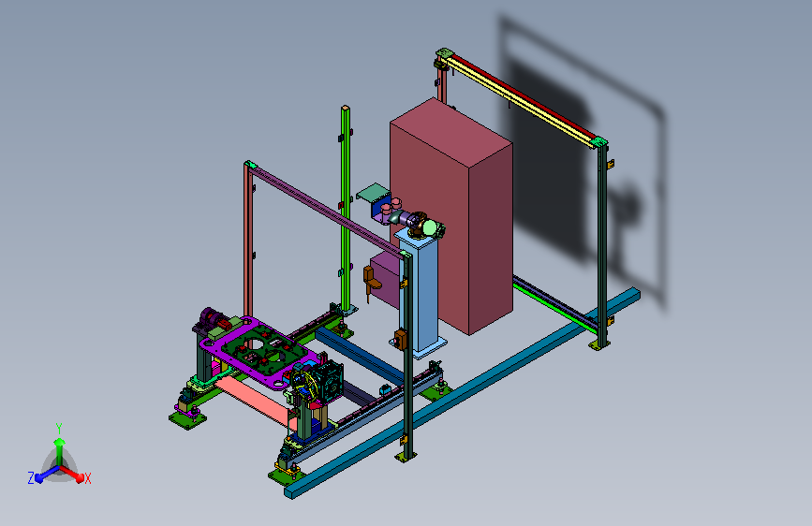This screenshot has height=526, width=812.
Task: Select the red and yellow top rail
Action: [x=523, y=99]
